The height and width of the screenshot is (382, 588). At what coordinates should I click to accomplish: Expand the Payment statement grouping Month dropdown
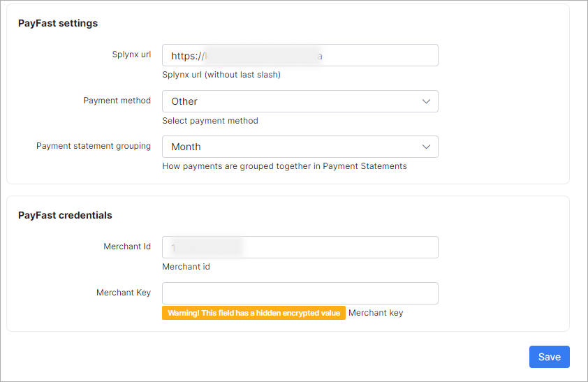293,147
